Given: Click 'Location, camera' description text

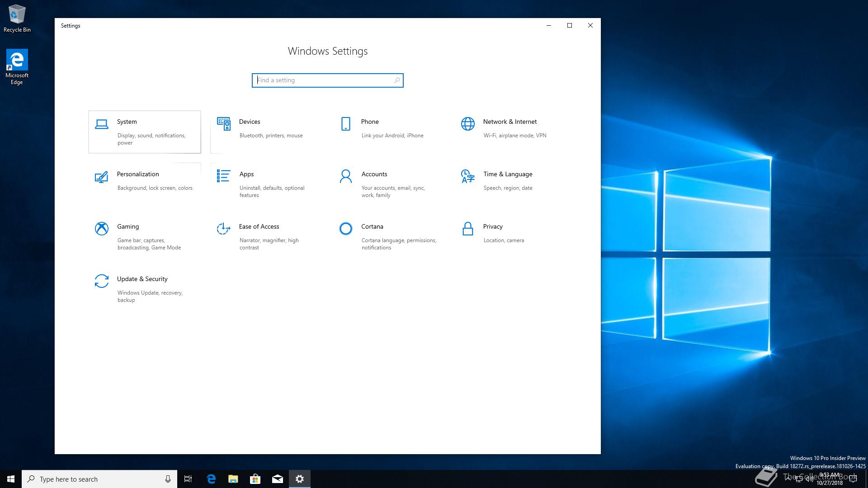Looking at the screenshot, I should pos(504,240).
